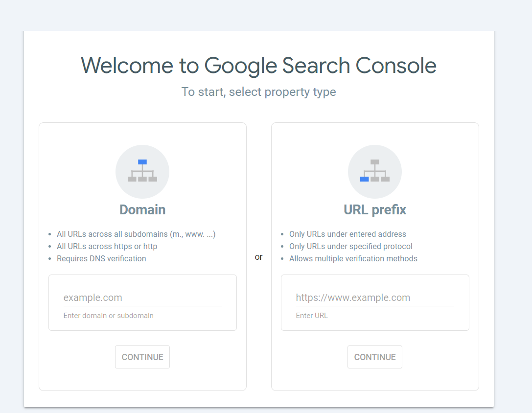Click 'To start, select property type' subtitle

point(258,92)
